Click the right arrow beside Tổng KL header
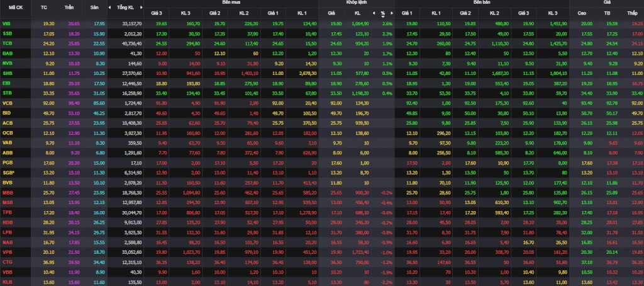Viewport: 644px width, 286px height. 142,8
